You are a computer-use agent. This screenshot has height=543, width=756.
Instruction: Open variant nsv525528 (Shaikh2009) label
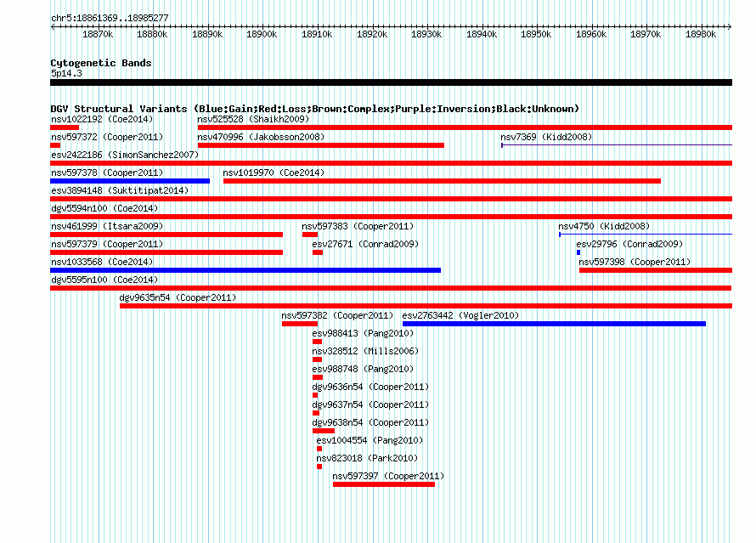pyautogui.click(x=253, y=119)
